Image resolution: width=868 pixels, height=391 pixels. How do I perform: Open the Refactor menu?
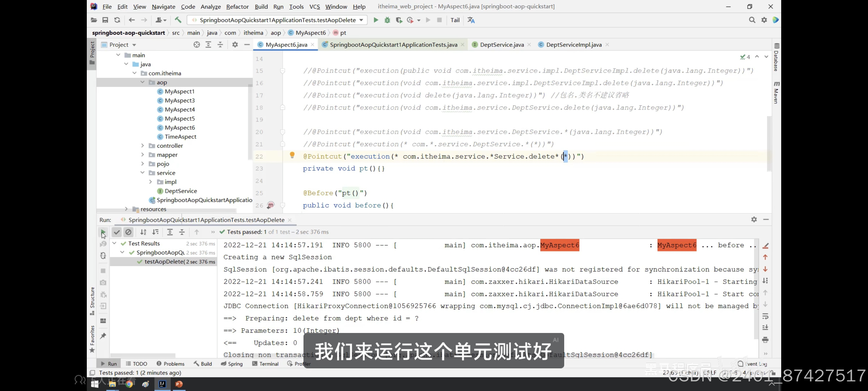pos(237,7)
